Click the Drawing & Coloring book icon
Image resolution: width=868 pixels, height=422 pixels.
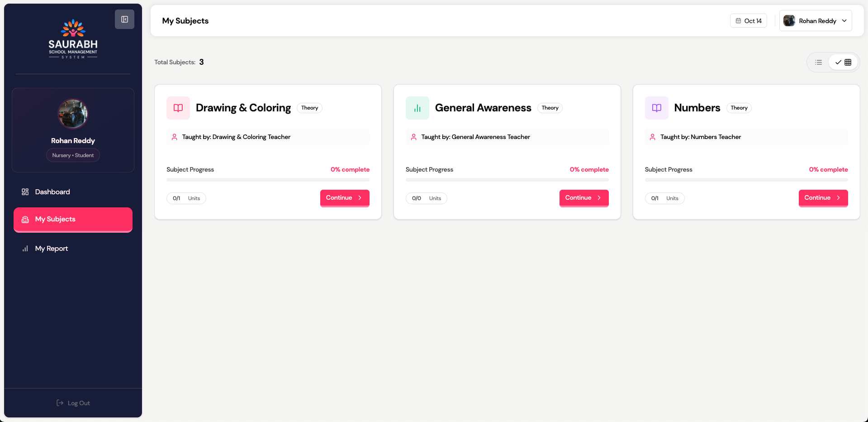(x=178, y=108)
